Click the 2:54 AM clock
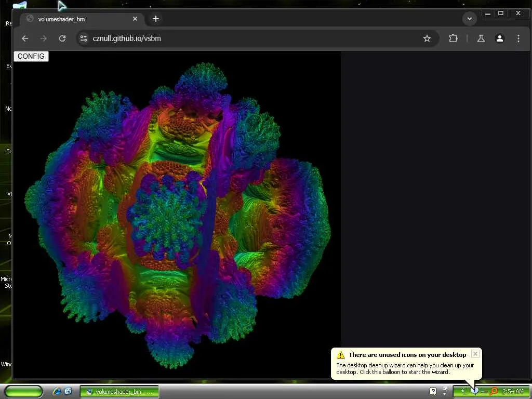This screenshot has width=532, height=399. pyautogui.click(x=513, y=392)
